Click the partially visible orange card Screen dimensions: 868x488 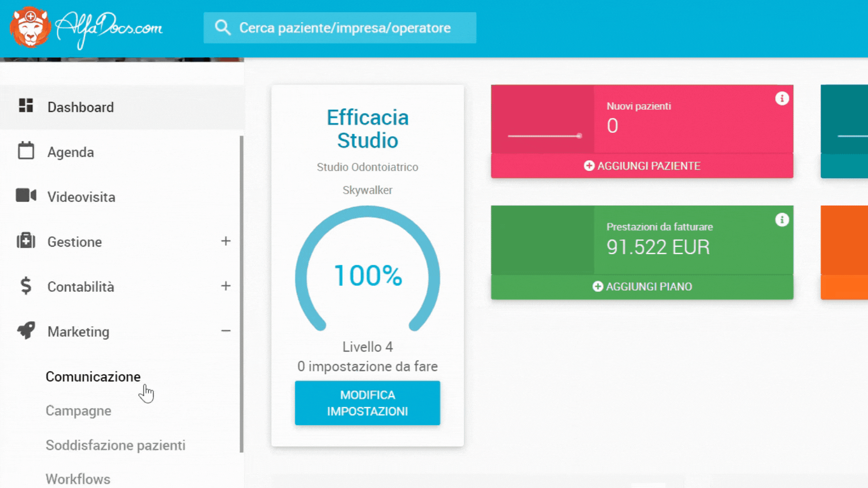point(844,253)
